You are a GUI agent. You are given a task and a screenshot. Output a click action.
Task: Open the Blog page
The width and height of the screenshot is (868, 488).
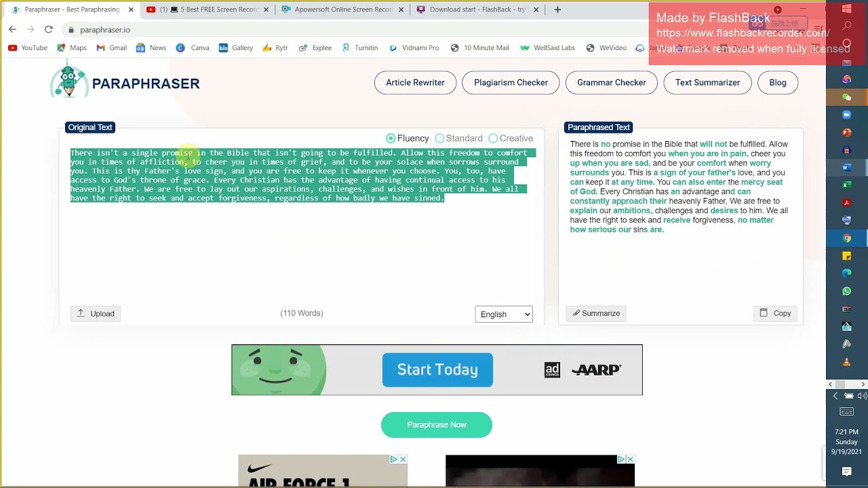pos(778,83)
